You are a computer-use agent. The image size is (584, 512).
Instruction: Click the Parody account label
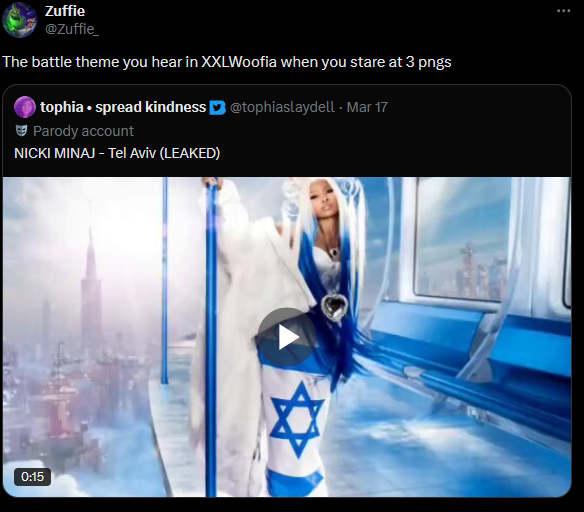pyautogui.click(x=83, y=131)
